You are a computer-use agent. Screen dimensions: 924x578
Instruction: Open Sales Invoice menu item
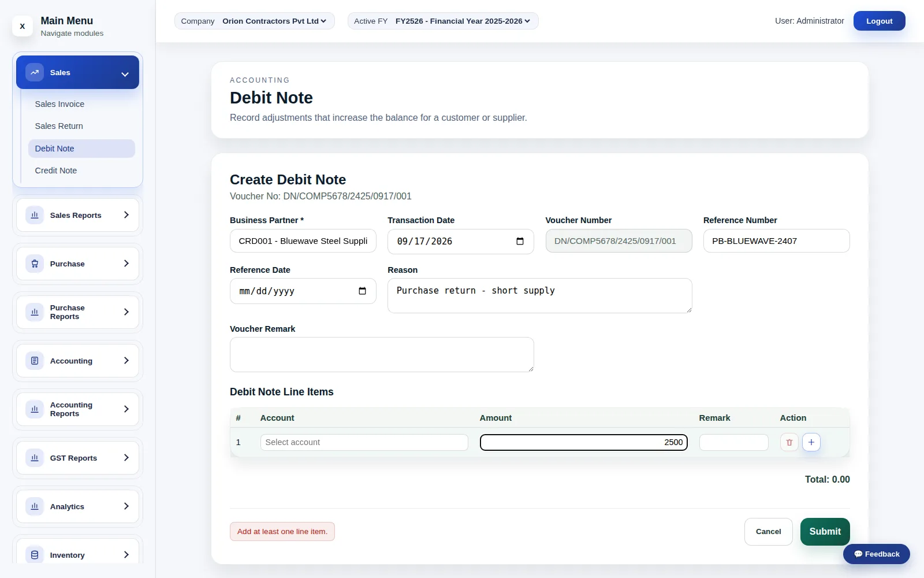(x=81, y=104)
